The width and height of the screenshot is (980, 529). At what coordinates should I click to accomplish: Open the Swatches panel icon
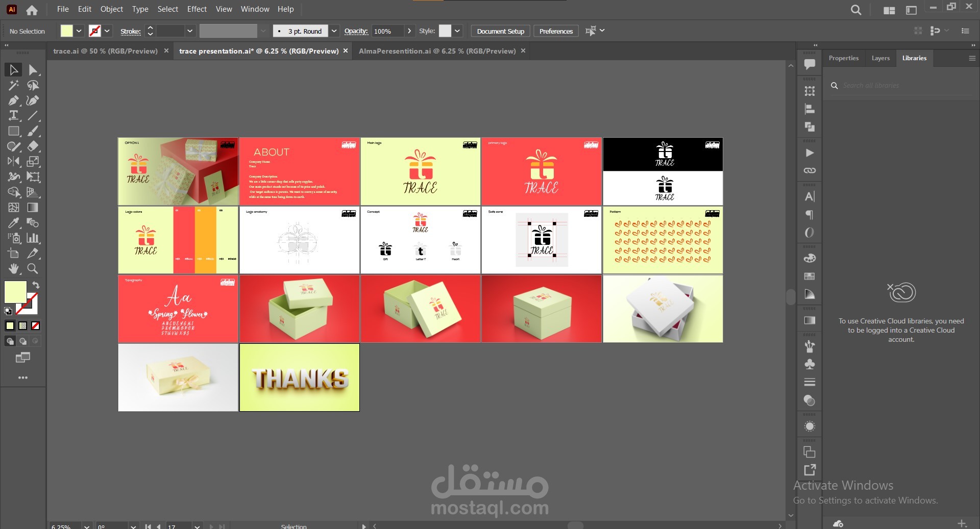[810, 276]
